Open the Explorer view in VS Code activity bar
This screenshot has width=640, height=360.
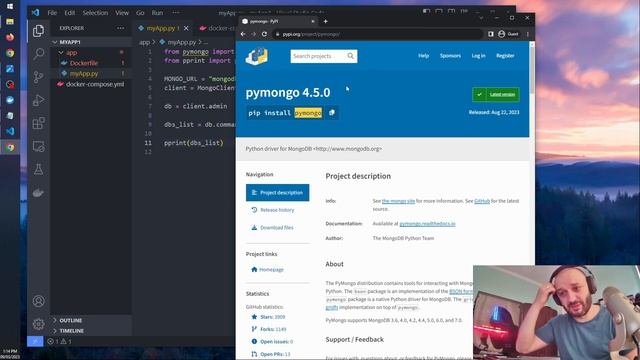tap(38, 31)
